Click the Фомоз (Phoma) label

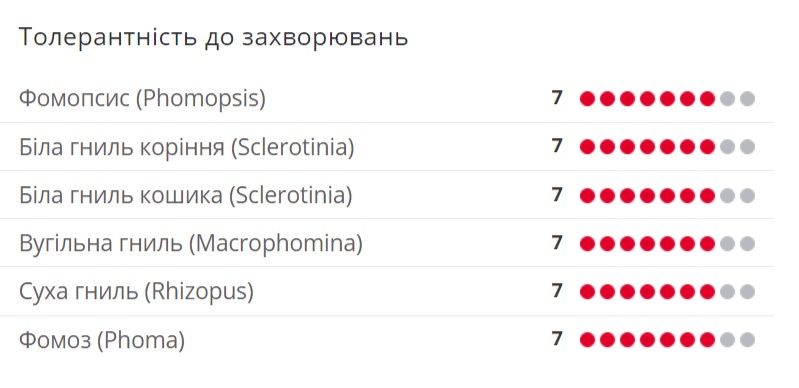(x=102, y=340)
